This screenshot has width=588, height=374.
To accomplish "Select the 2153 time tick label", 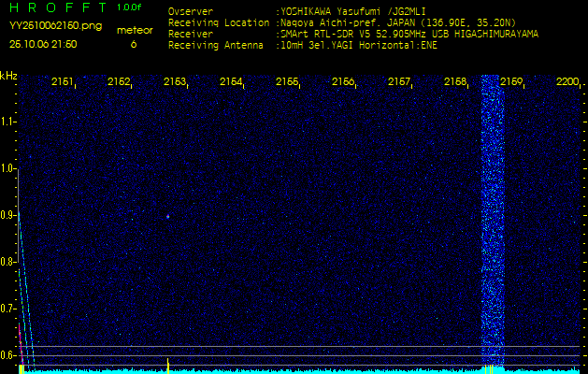I will tap(175, 82).
